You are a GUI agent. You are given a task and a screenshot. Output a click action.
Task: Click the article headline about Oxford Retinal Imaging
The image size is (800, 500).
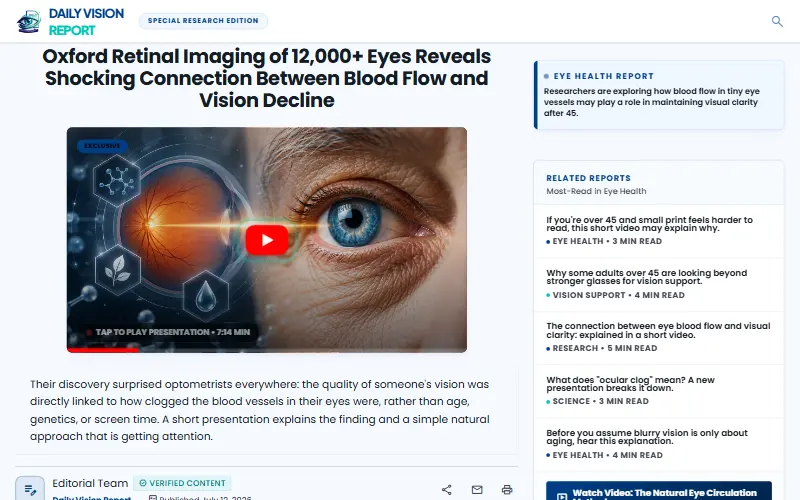267,78
